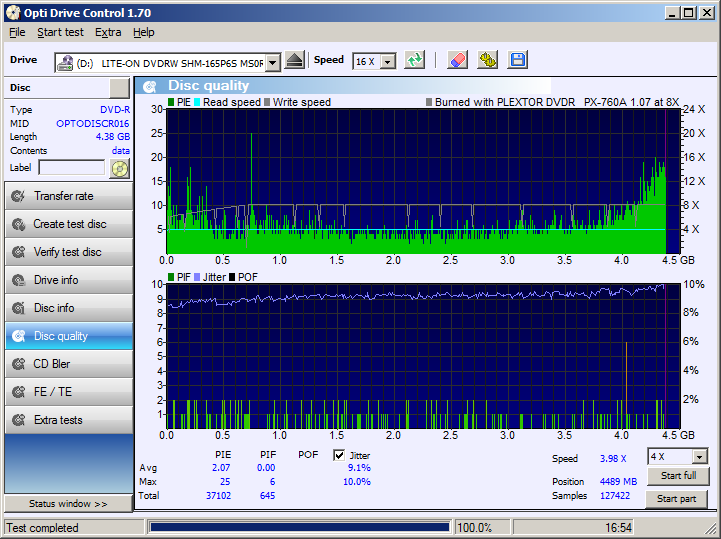This screenshot has width=721, height=539.
Task: Click the PIE total value 37102
Action: tap(218, 496)
